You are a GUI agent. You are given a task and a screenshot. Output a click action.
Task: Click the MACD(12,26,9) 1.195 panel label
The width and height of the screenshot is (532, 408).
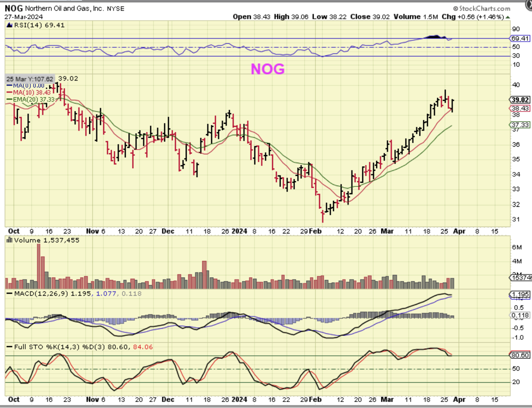tap(52, 294)
